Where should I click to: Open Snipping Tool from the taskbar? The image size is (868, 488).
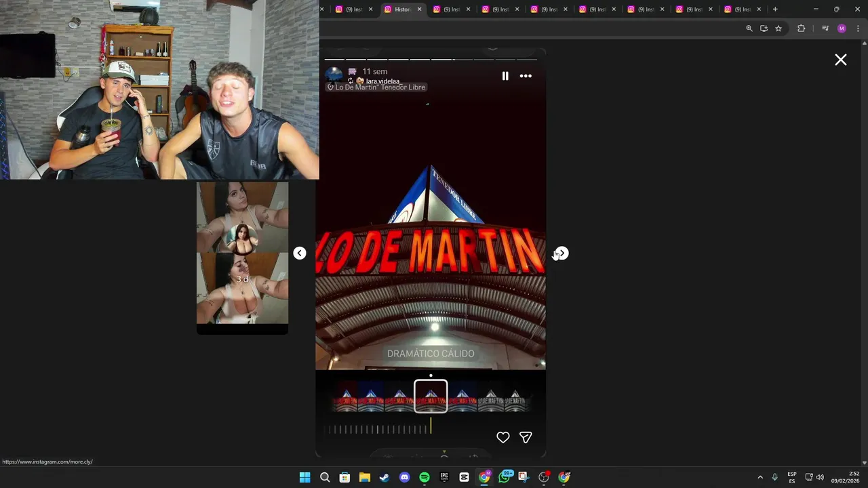tap(524, 477)
